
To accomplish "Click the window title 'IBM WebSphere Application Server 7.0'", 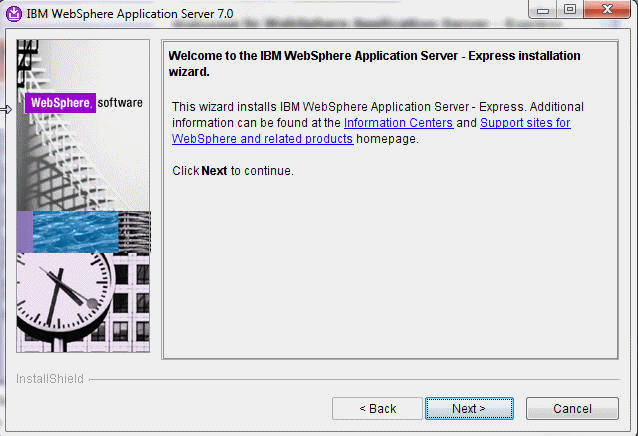I will pyautogui.click(x=130, y=14).
